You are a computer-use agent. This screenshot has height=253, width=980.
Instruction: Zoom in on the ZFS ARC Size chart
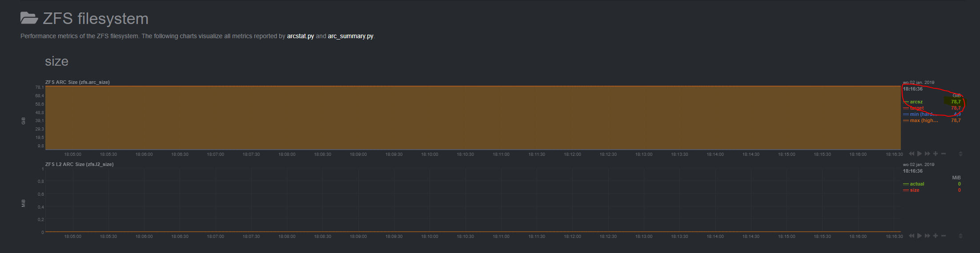(936, 154)
